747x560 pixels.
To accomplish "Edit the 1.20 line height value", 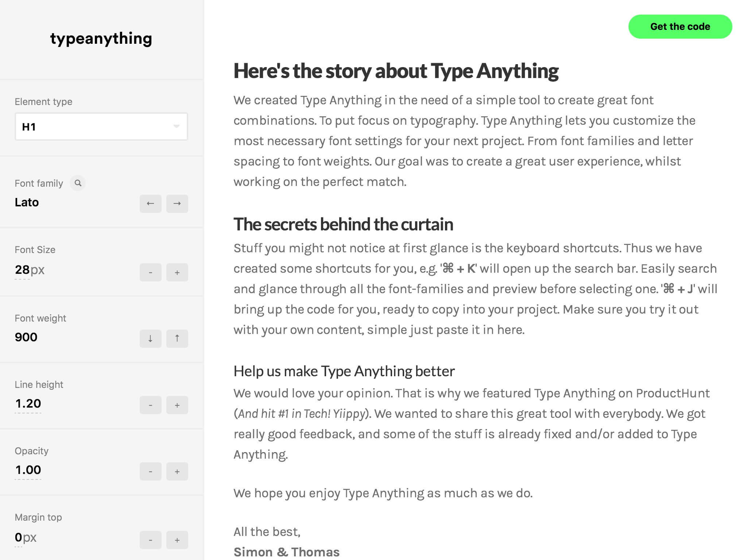I will [28, 404].
